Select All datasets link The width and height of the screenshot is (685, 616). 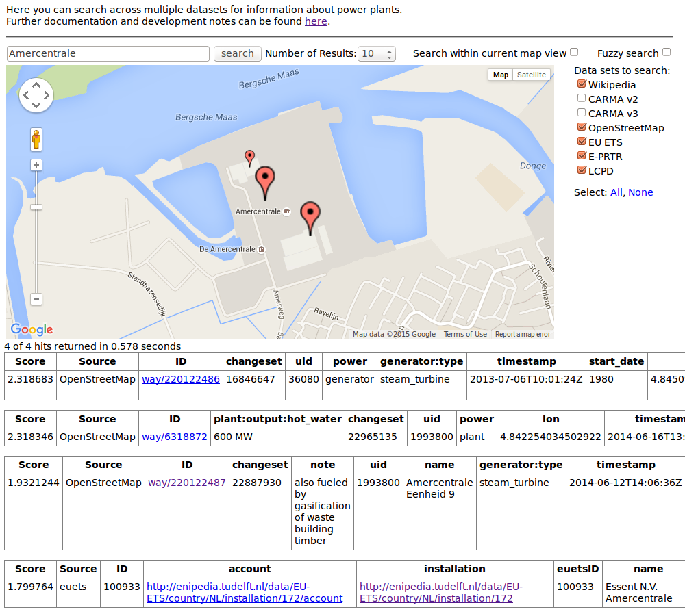point(616,192)
